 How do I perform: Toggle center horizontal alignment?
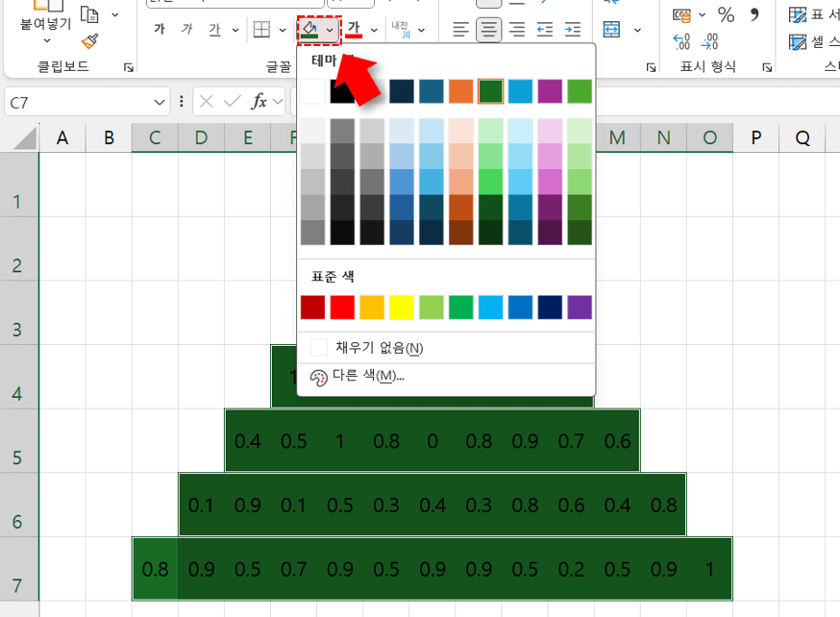489,30
